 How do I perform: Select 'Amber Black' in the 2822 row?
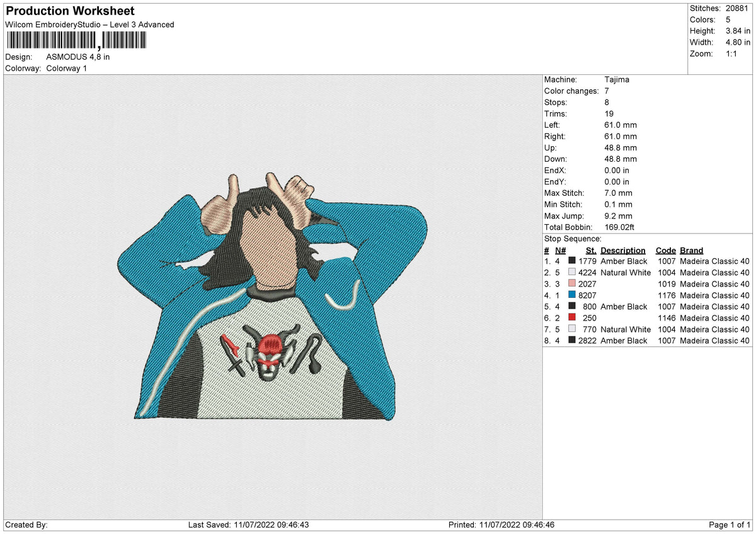pyautogui.click(x=624, y=341)
